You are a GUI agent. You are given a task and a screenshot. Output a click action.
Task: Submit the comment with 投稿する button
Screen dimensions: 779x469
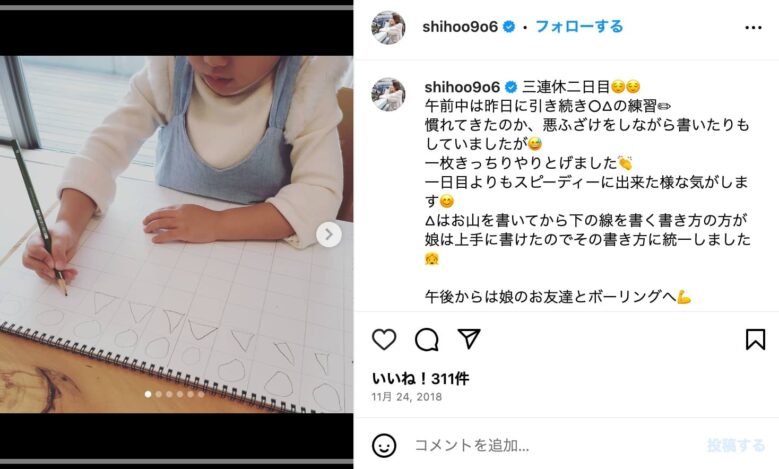click(736, 445)
